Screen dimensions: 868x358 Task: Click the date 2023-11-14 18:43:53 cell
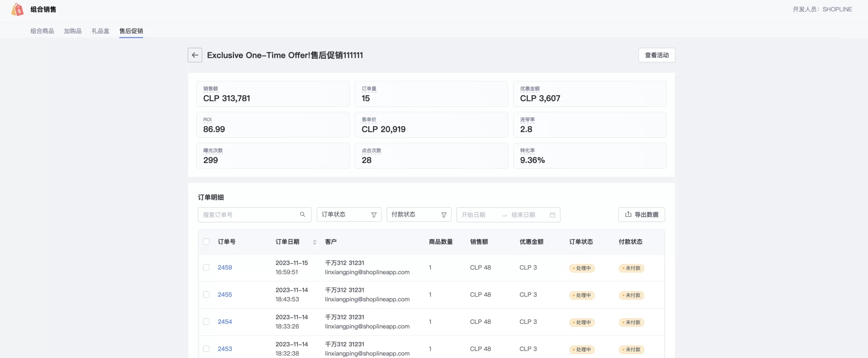292,295
